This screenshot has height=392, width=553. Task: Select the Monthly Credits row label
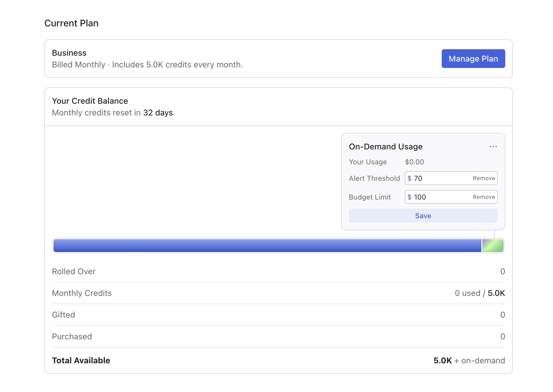click(82, 293)
